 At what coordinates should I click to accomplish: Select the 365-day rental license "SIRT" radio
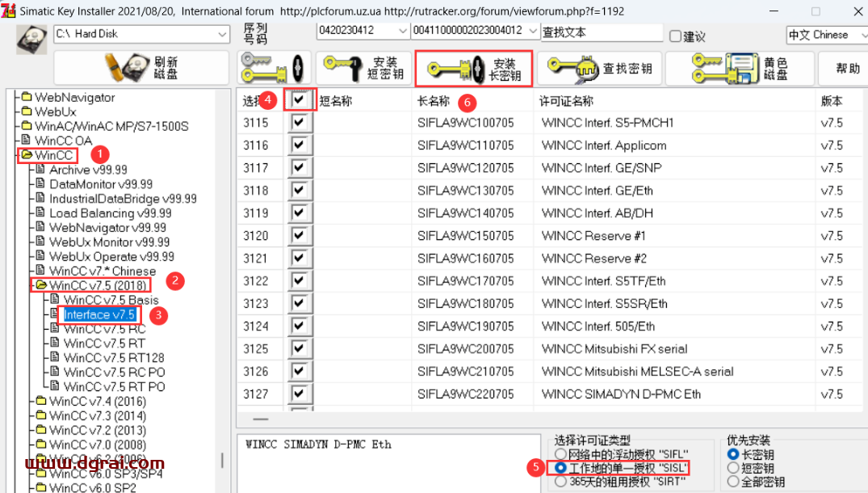560,481
